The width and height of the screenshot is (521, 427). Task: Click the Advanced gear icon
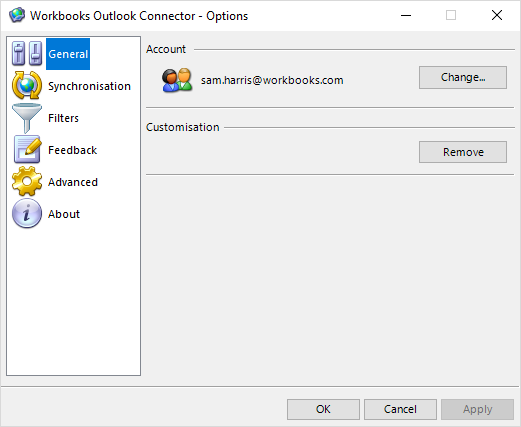(27, 181)
